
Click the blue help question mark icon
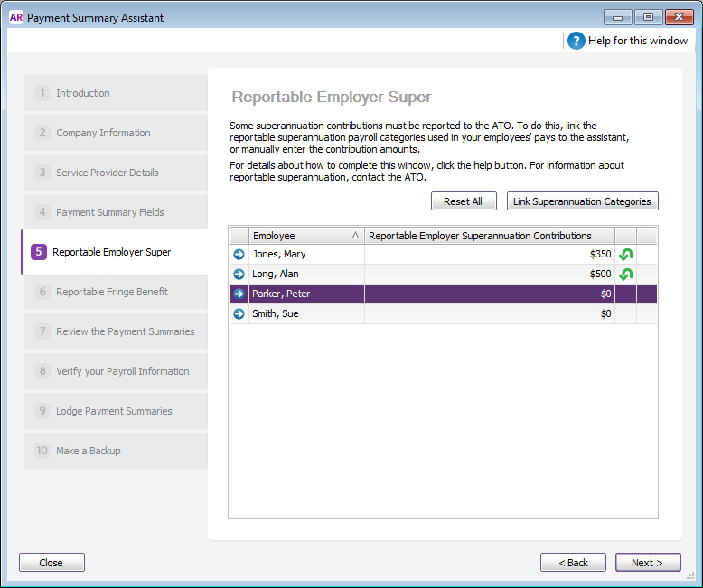tap(576, 41)
